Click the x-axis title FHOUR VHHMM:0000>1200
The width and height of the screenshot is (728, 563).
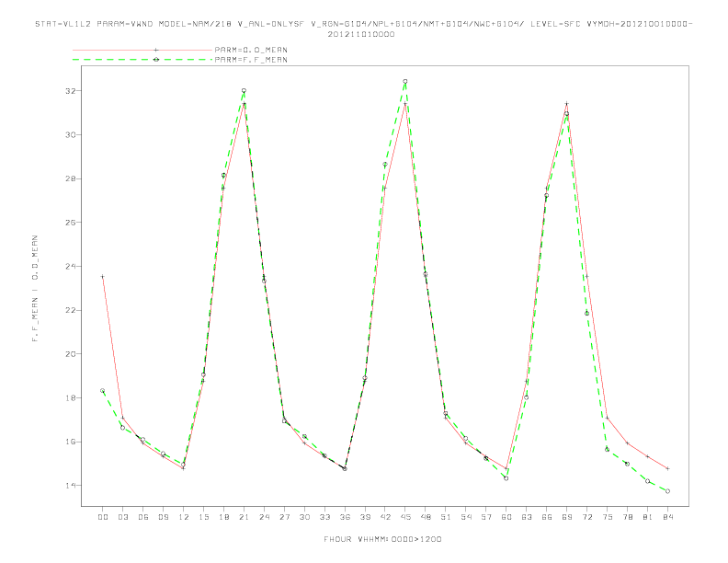coord(382,539)
